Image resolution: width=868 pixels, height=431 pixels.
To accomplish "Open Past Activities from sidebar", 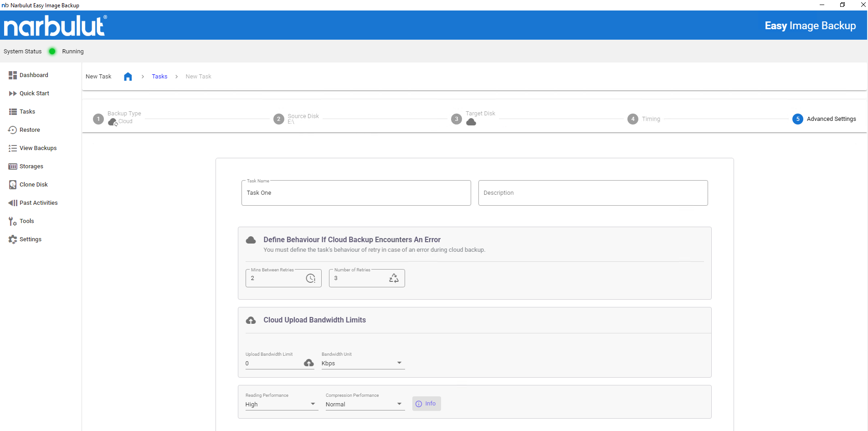I will pyautogui.click(x=38, y=203).
